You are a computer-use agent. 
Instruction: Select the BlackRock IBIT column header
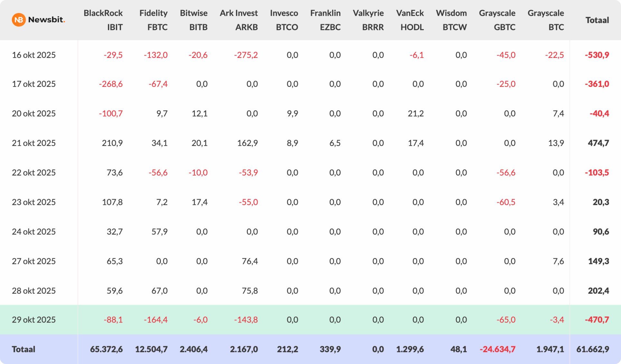(103, 20)
